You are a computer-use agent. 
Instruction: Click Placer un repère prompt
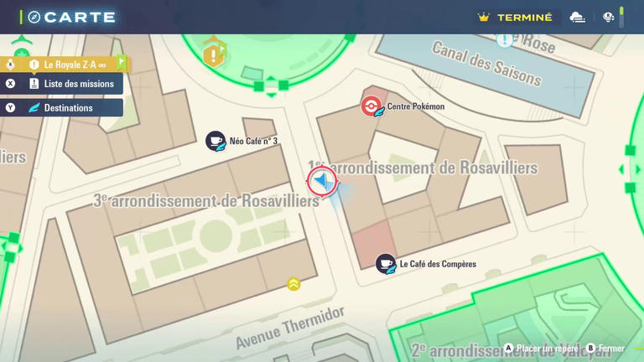coord(541,348)
